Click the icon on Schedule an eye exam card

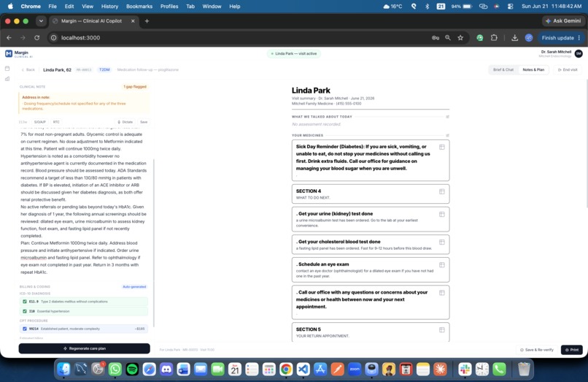coord(442,265)
